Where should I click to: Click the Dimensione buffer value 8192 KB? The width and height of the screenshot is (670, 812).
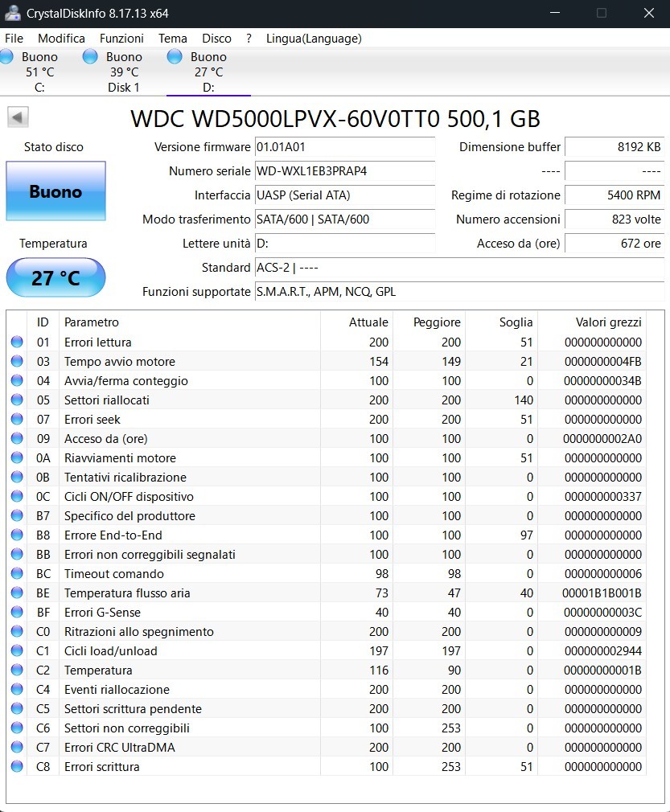tap(615, 146)
